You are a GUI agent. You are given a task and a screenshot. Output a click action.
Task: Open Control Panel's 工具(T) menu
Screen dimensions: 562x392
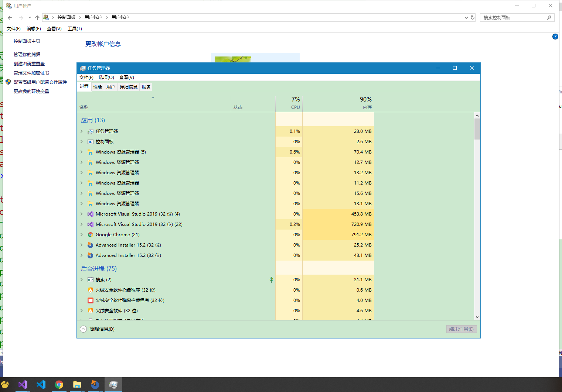tap(75, 29)
